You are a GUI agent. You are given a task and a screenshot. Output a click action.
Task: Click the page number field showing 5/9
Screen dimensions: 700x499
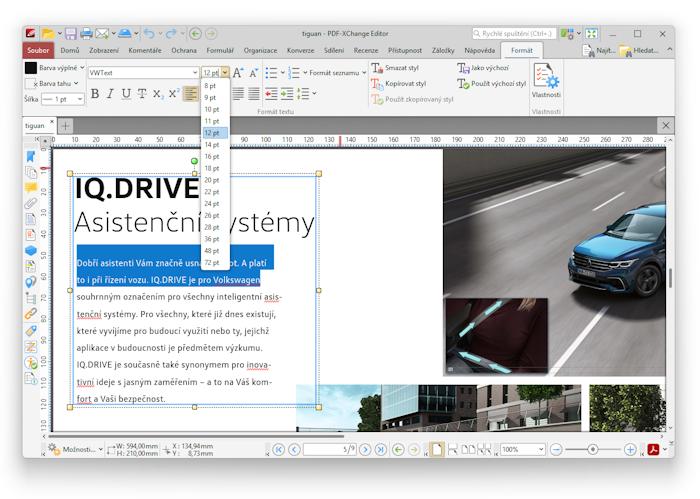[x=330, y=449]
